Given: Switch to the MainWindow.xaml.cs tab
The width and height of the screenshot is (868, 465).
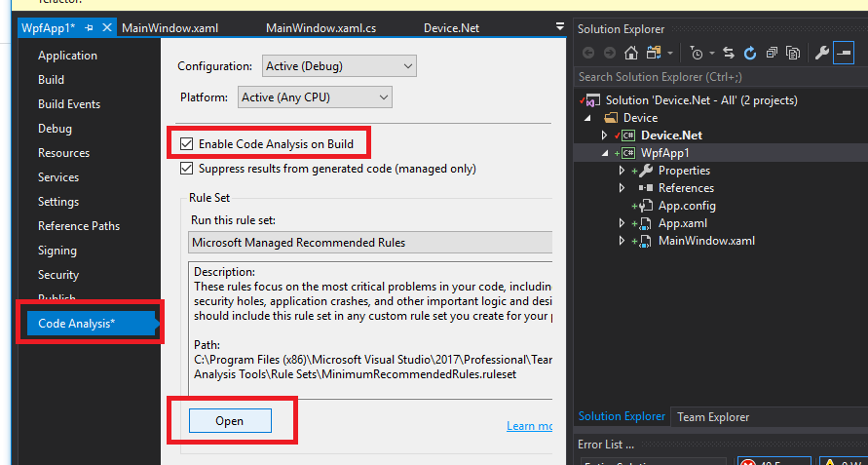Looking at the screenshot, I should click(321, 27).
